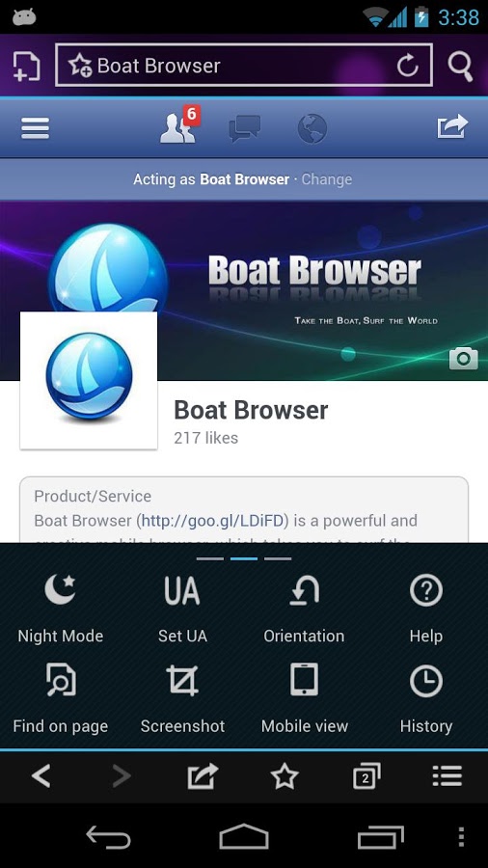Open the Boat Browser profile picture

pyautogui.click(x=89, y=380)
